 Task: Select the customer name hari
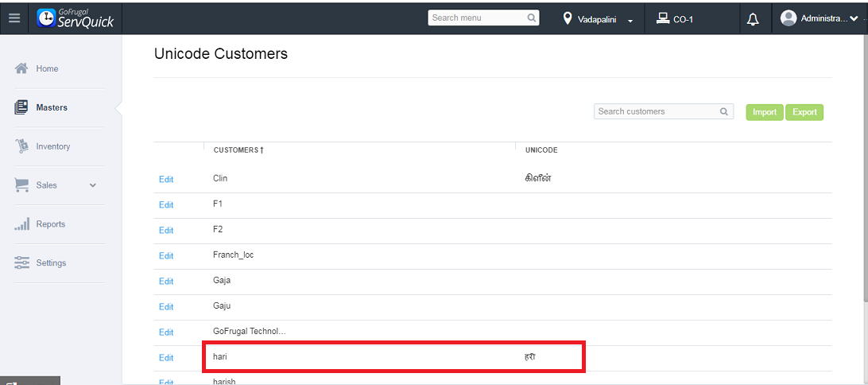219,356
